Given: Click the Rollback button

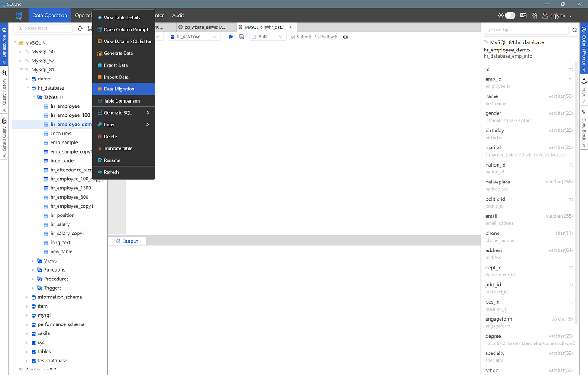Looking at the screenshot, I should [326, 37].
